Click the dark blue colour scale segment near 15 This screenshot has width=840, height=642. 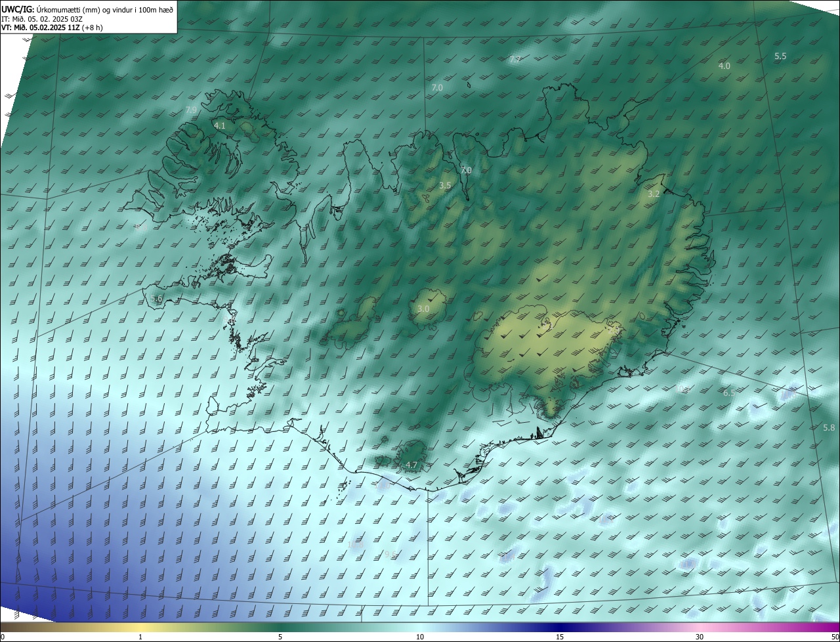560,627
